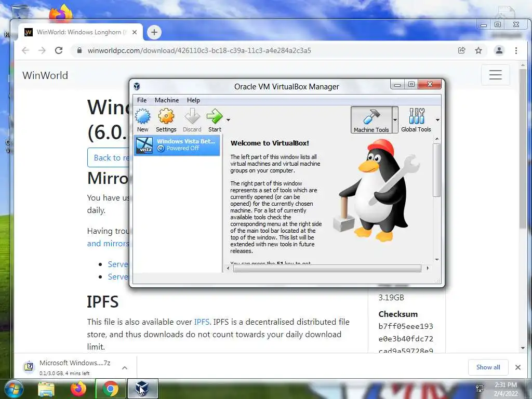
Task: Click the Chrome page vertical scrollbar
Action: tap(523, 149)
